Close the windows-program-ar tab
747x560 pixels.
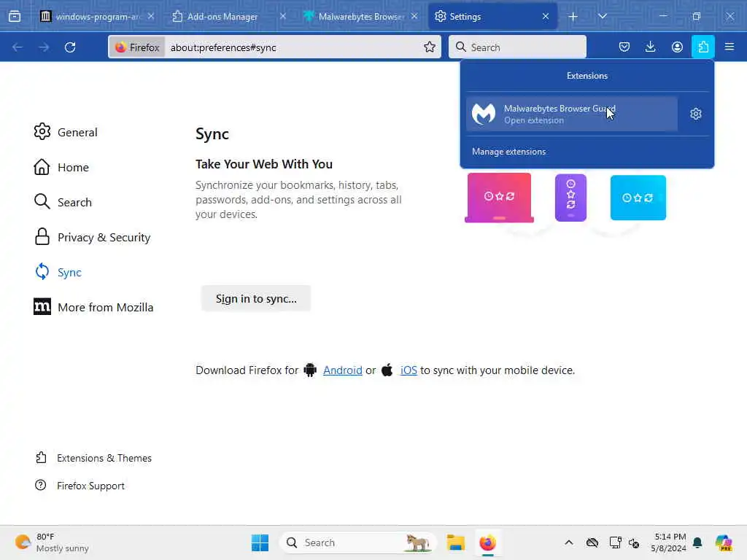[x=150, y=17]
